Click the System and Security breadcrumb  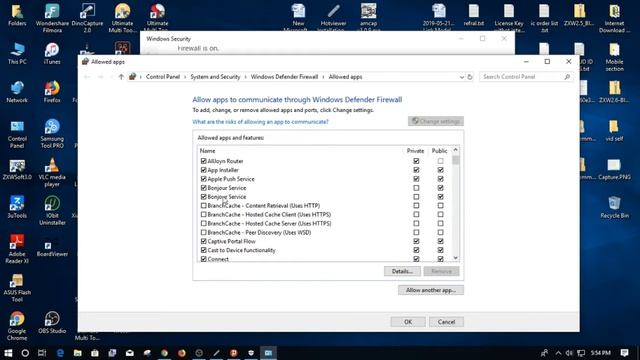coord(215,77)
